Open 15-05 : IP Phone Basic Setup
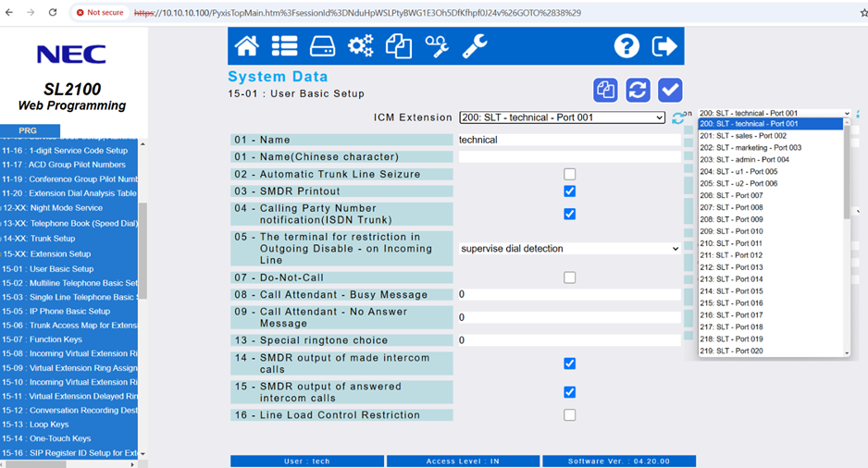868x468 pixels. pos(56,312)
